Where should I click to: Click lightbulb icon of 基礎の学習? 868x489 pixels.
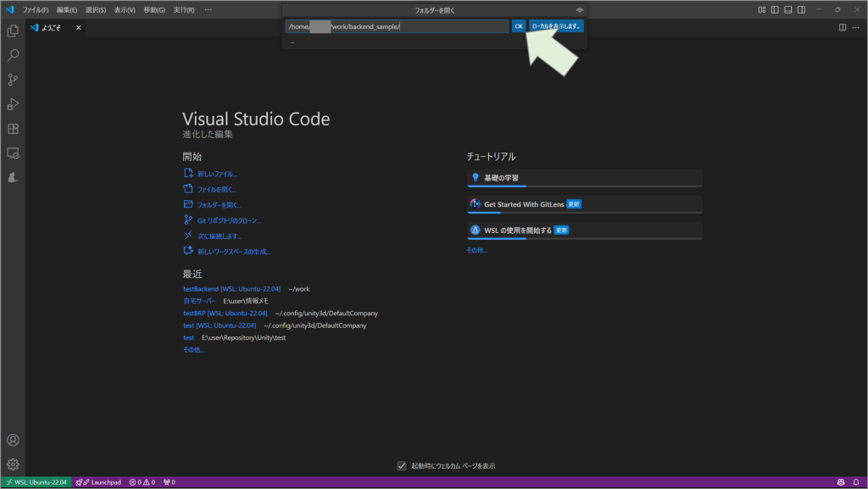(475, 178)
